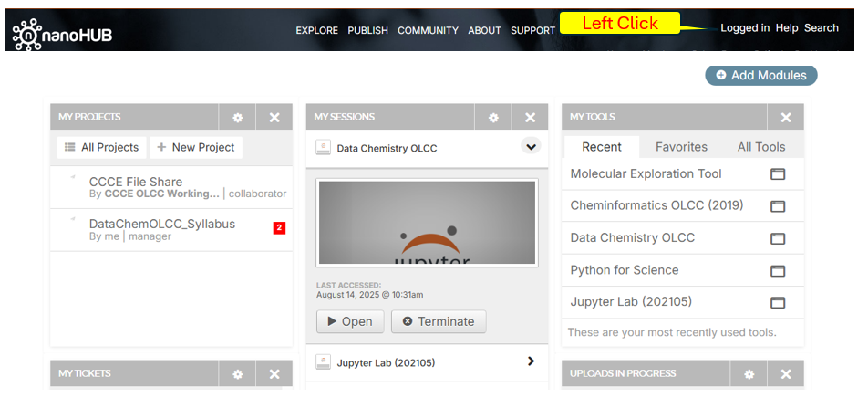This screenshot has height=398, width=868.
Task: Click the Help link in header
Action: 787,27
